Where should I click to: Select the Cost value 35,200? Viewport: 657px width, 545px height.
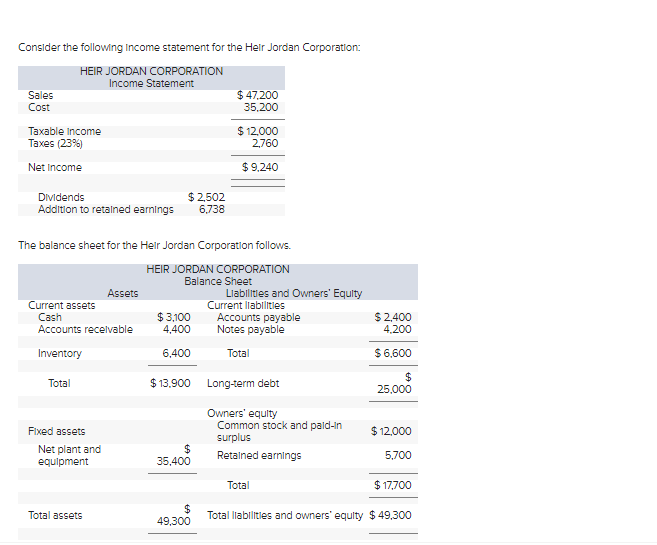pos(261,108)
